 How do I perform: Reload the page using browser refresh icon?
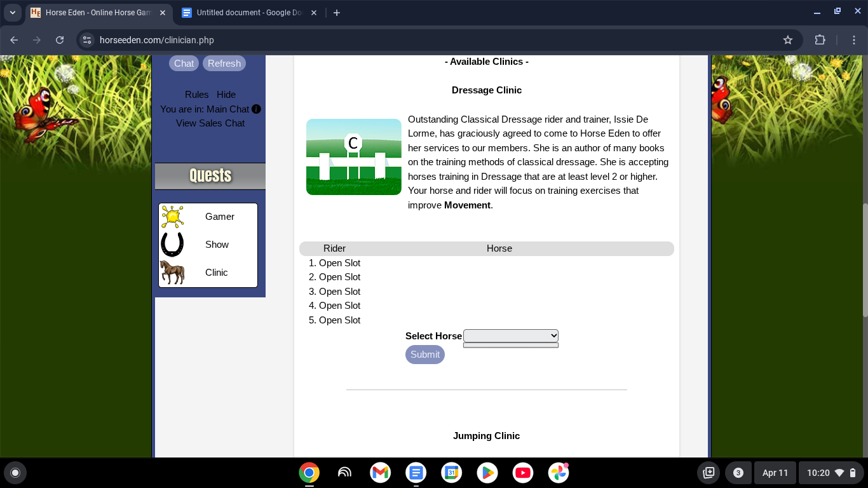point(60,40)
